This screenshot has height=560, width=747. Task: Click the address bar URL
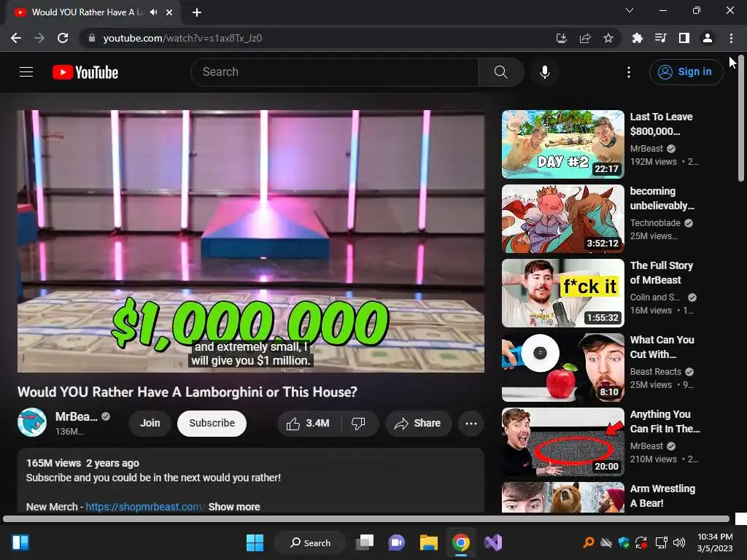coord(182,38)
